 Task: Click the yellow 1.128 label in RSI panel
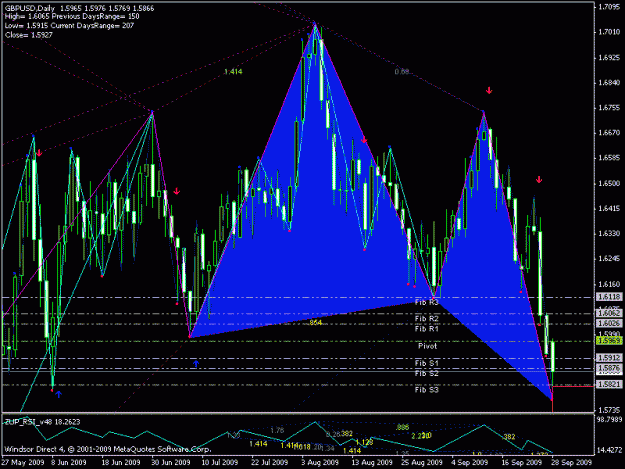[x=364, y=442]
